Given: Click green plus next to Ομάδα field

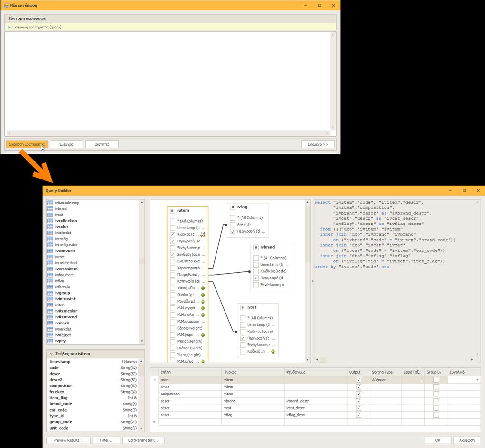Looking at the screenshot, I should (x=203, y=295).
